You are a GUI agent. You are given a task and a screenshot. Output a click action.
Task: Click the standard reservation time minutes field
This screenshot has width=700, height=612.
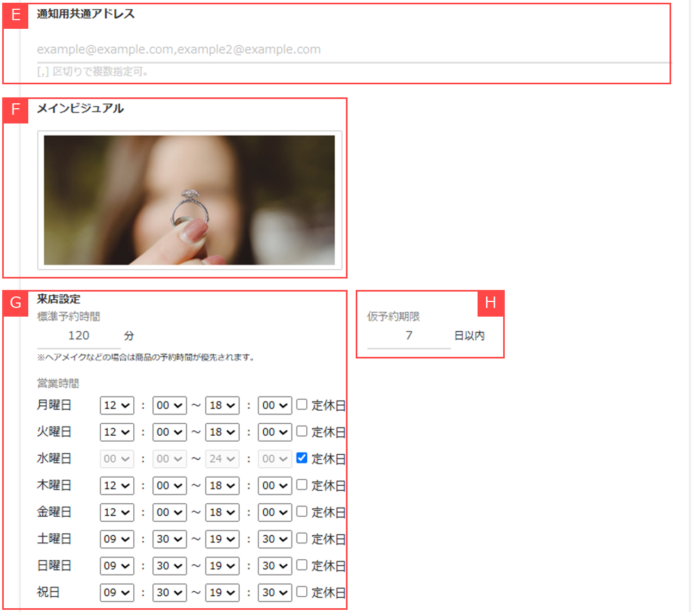[79, 336]
